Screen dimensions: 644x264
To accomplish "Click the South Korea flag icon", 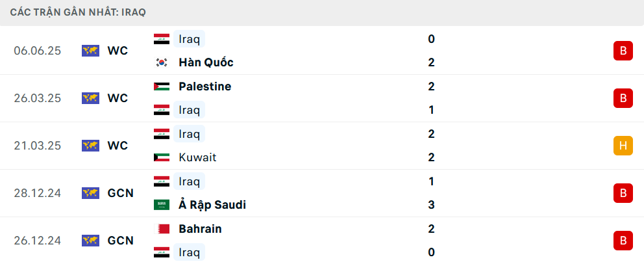I will pyautogui.click(x=162, y=62).
